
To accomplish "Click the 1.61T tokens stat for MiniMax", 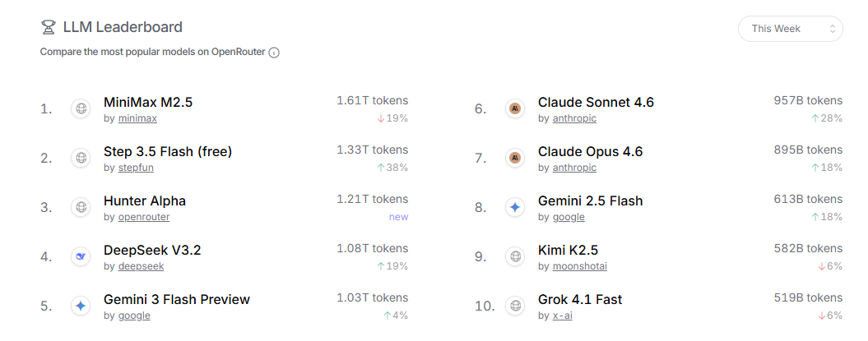I will tap(372, 101).
